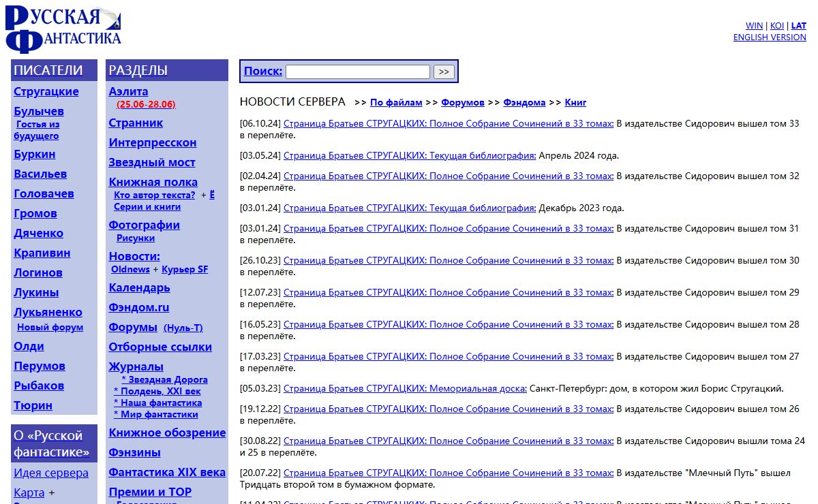Visit the Перумов writer page
This screenshot has height=504, width=818.
pyautogui.click(x=40, y=366)
